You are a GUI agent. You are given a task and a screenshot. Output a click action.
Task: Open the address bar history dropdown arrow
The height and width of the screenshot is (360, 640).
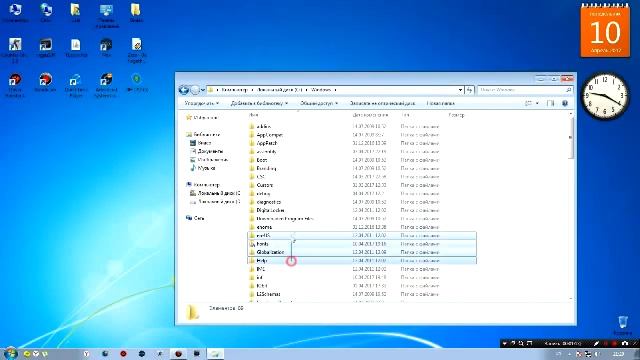tap(460, 90)
